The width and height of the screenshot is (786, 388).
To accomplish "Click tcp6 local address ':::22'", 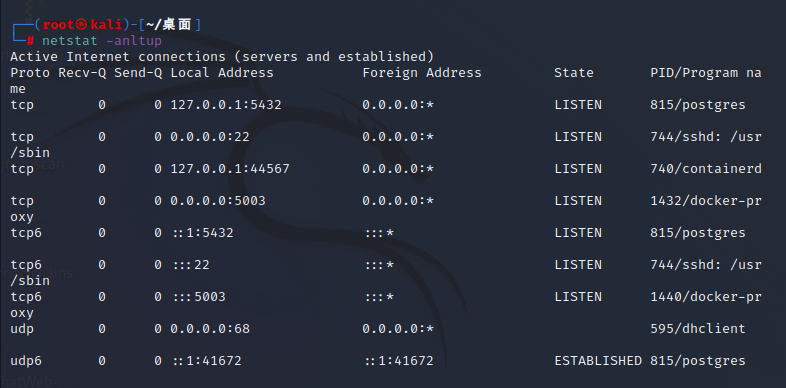I will pyautogui.click(x=191, y=265).
